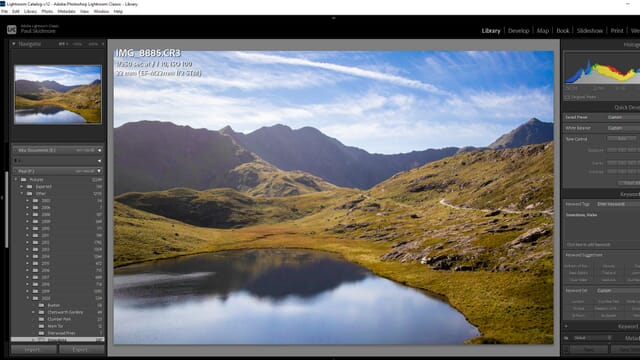Expand the 2015 folder arrow

click(x=28, y=263)
